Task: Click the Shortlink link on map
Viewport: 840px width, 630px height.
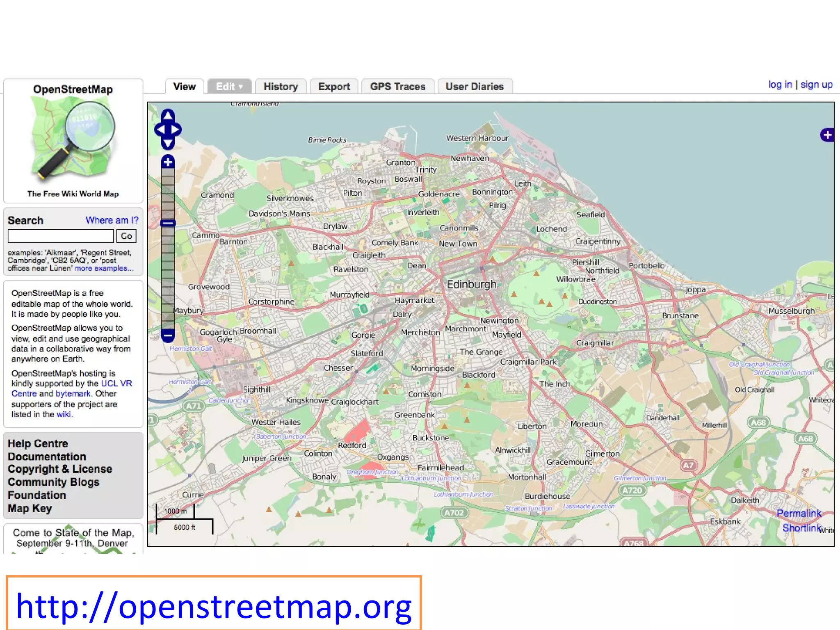Action: [801, 528]
